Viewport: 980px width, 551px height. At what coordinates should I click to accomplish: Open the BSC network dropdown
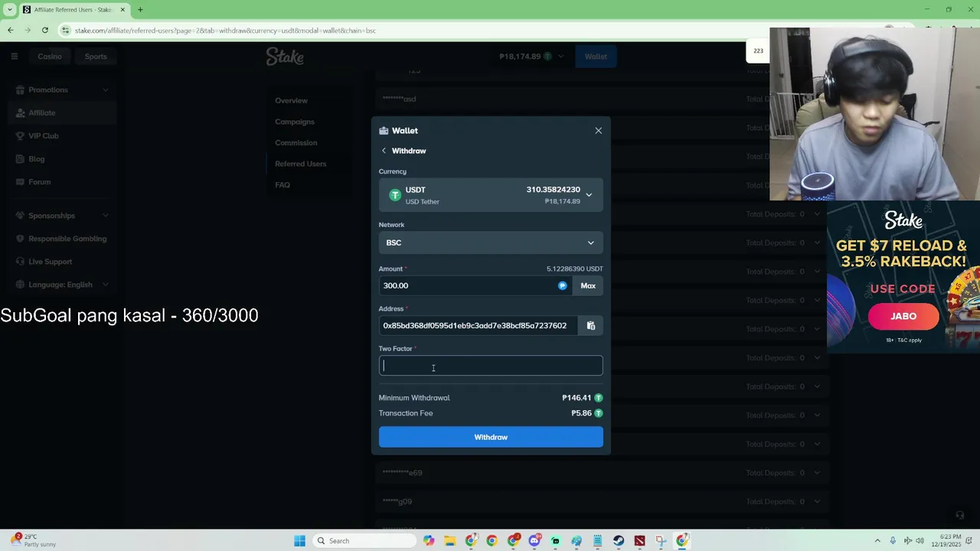(x=491, y=243)
